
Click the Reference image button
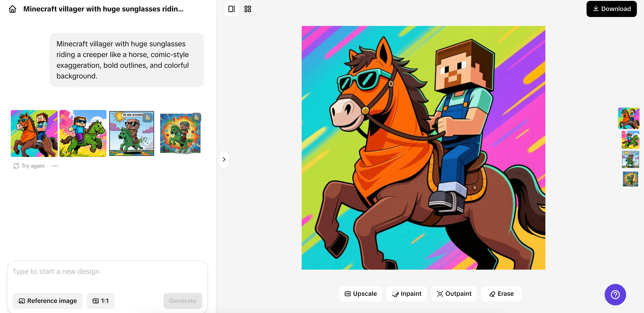click(x=47, y=301)
